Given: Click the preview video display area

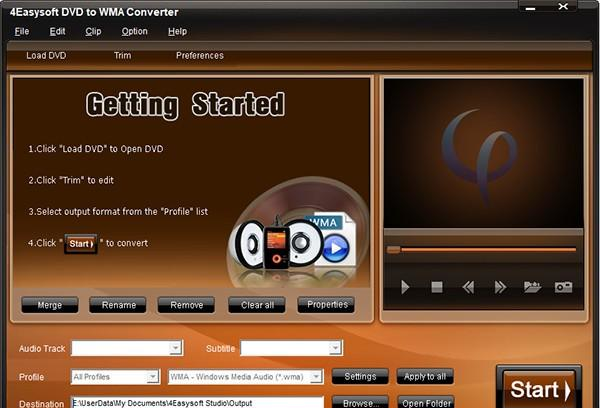Looking at the screenshot, I should (x=484, y=153).
